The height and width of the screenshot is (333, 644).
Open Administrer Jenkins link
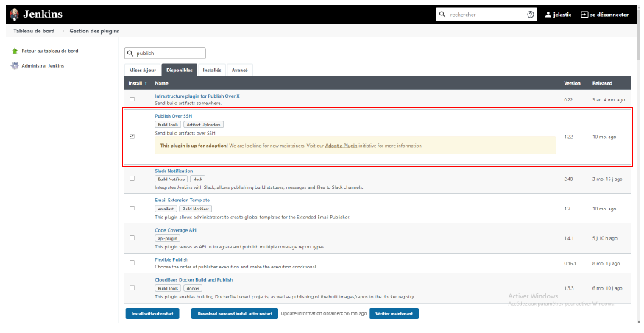43,65
